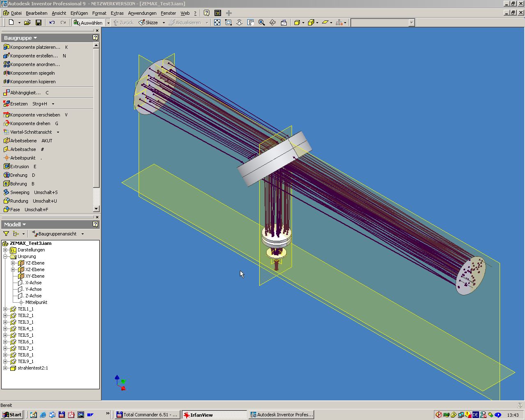Open the Bearbeiten menu
Viewport: 525px width, 420px height.
pyautogui.click(x=37, y=13)
